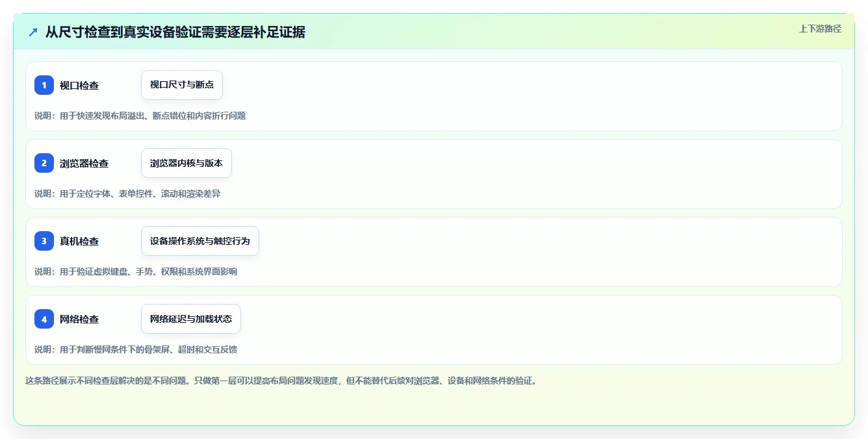Click the description about 骨架屏、超时和交互反馈

136,349
